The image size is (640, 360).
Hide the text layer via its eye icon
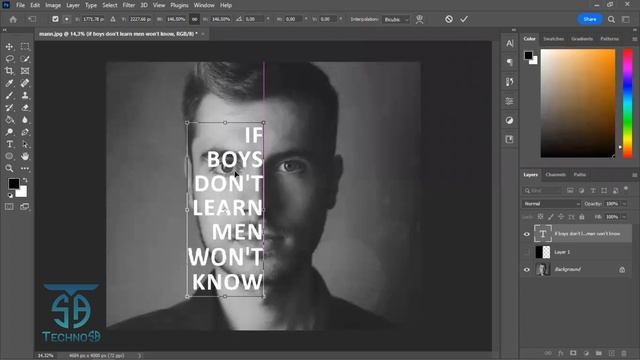click(527, 234)
